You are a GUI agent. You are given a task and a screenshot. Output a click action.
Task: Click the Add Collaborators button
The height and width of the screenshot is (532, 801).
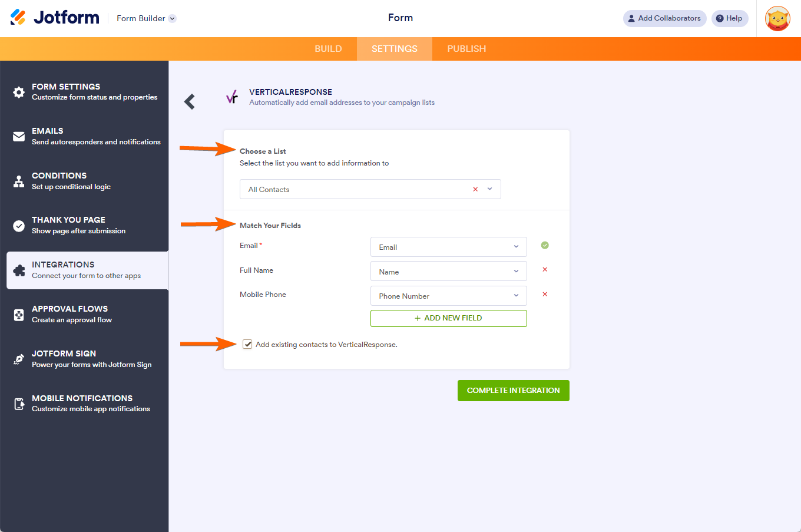[664, 18]
